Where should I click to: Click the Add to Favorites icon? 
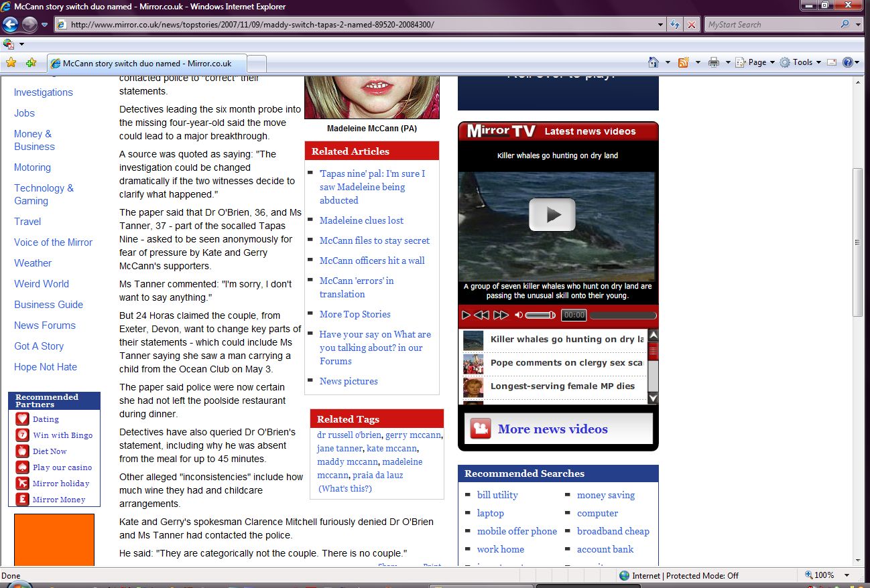31,63
